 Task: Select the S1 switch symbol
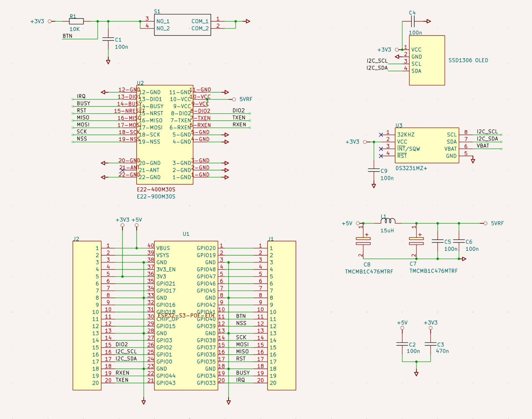(x=182, y=25)
